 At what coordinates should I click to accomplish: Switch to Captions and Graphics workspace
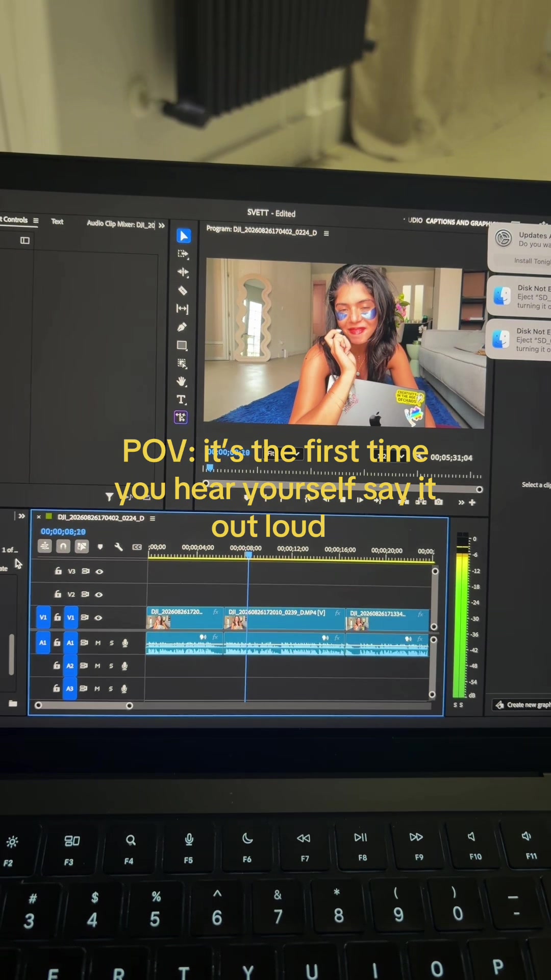(x=461, y=222)
